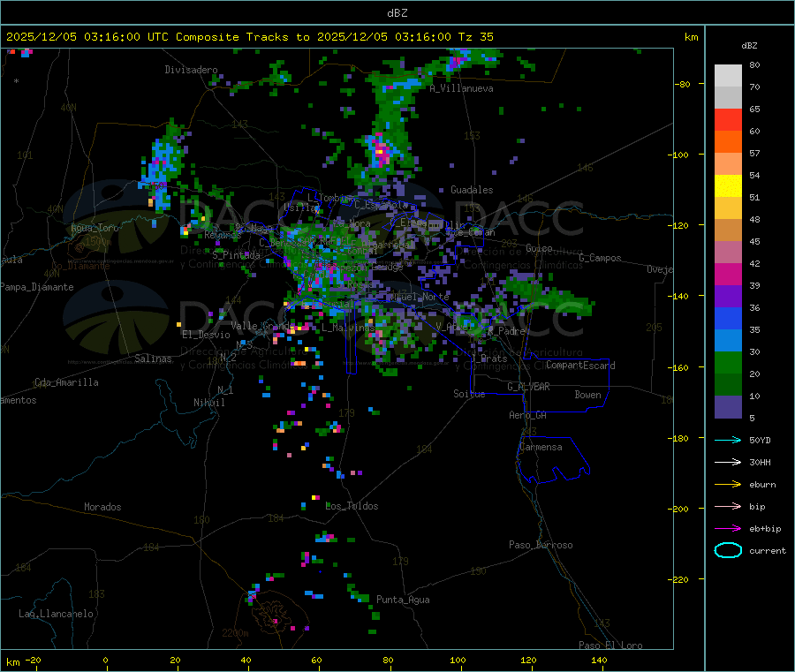Click the A_Villanueva place label
The width and height of the screenshot is (795, 672).
(461, 88)
